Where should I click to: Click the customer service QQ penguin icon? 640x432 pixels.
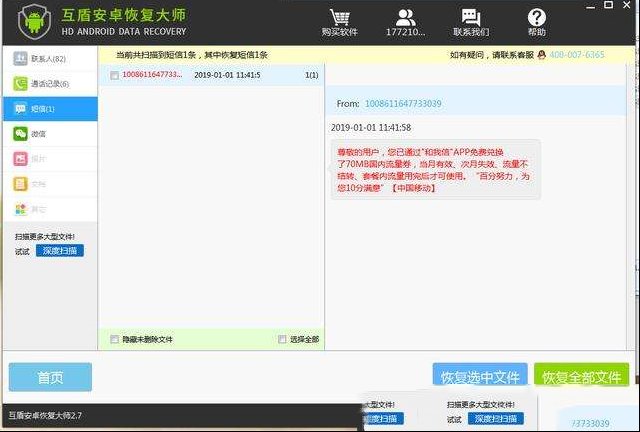pyautogui.click(x=541, y=55)
